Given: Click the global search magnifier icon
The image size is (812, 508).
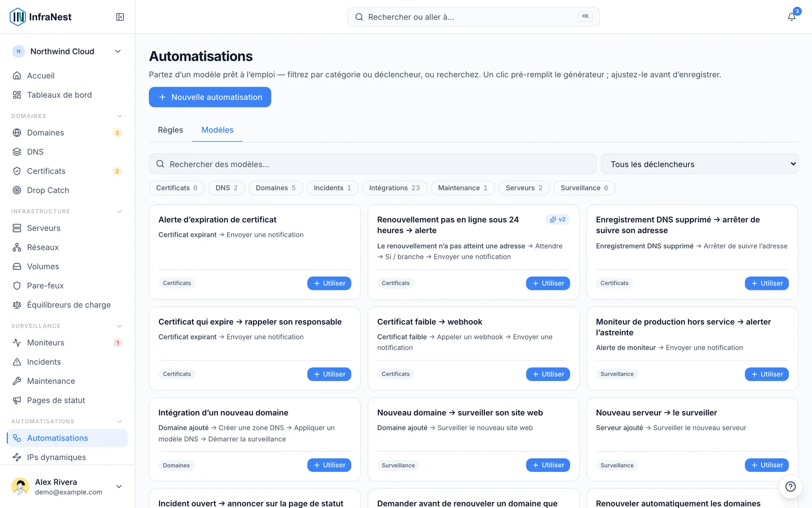Looking at the screenshot, I should [x=359, y=17].
